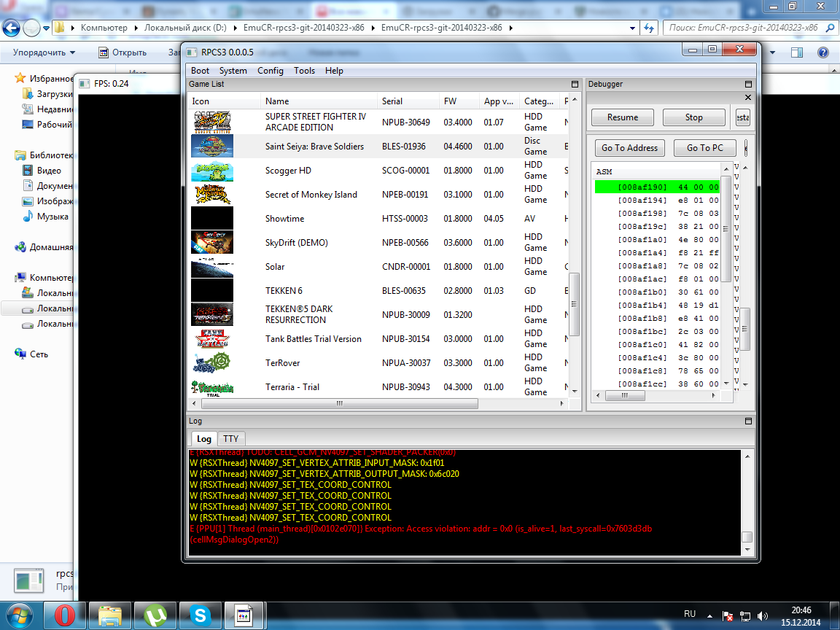Float the Debugger panel
Viewport: 840px width, 630px height.
(x=748, y=84)
